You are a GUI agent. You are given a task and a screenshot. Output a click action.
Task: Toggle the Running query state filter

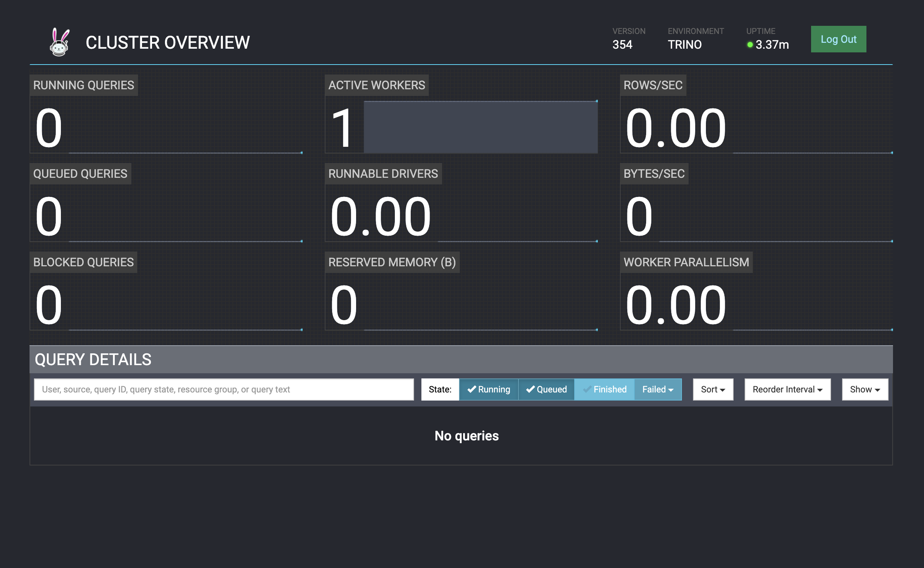[x=489, y=389]
